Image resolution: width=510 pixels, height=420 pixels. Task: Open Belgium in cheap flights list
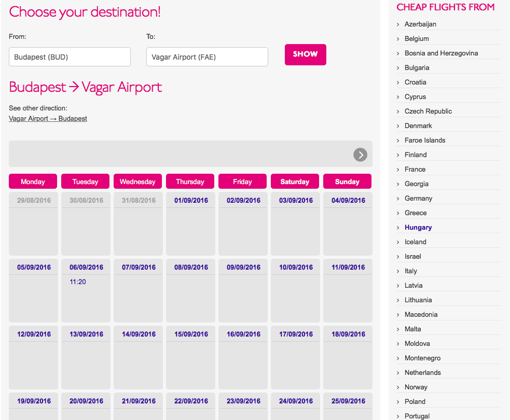pyautogui.click(x=417, y=39)
